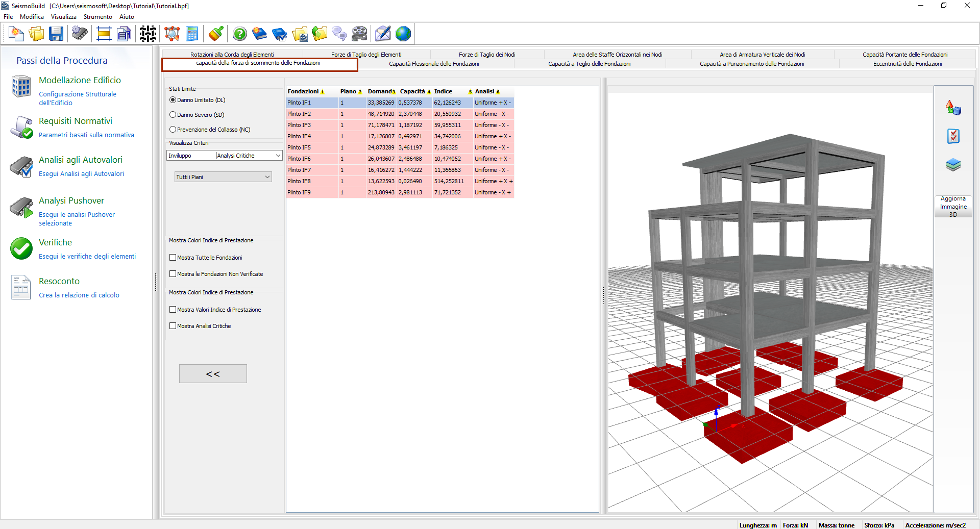Click the calculator icon in the toolbar
This screenshot has height=529, width=980.
point(192,34)
